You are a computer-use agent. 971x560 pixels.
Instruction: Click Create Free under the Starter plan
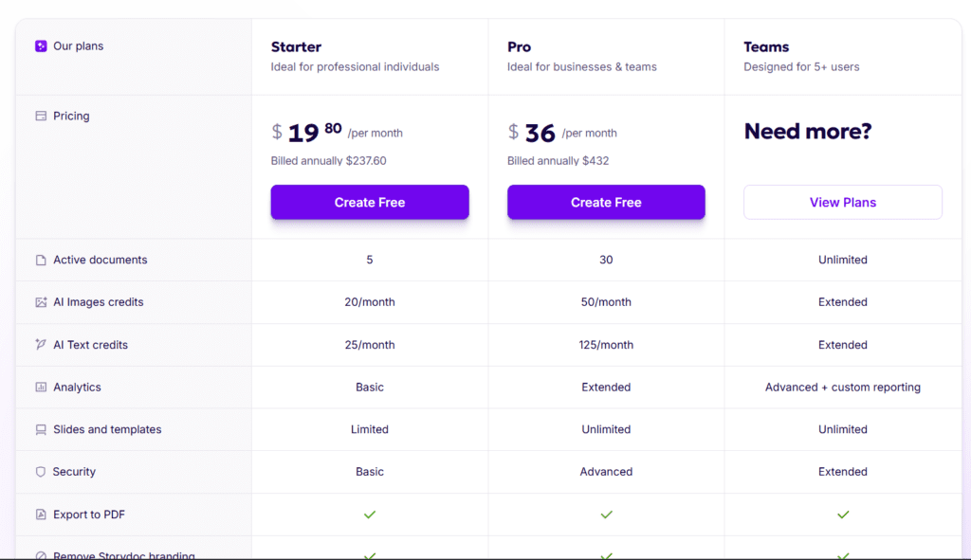(370, 202)
